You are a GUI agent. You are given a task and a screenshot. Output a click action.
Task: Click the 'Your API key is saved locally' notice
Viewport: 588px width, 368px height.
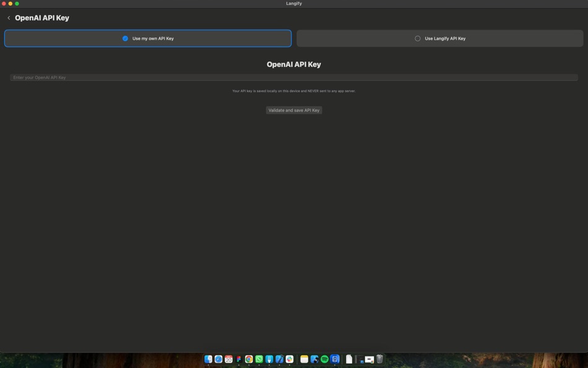293,91
